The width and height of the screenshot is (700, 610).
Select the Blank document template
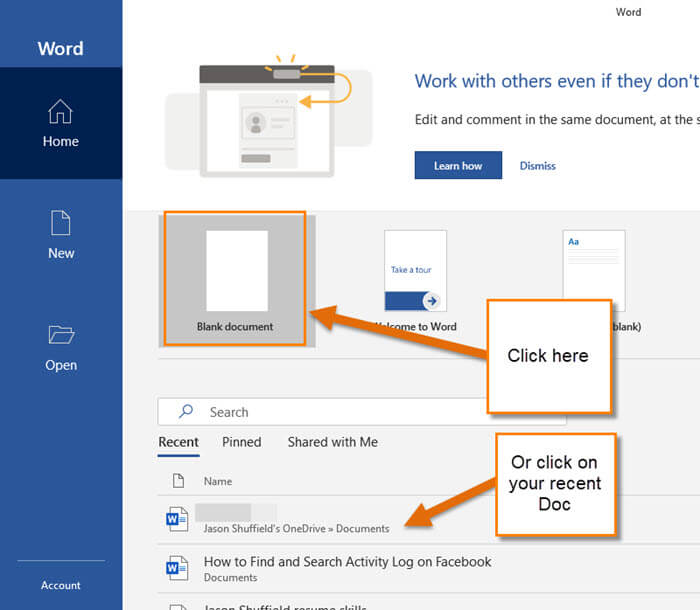coord(235,279)
